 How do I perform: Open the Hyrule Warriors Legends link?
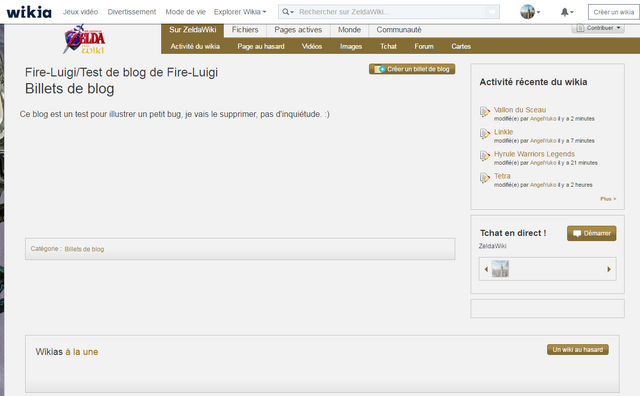pos(534,154)
